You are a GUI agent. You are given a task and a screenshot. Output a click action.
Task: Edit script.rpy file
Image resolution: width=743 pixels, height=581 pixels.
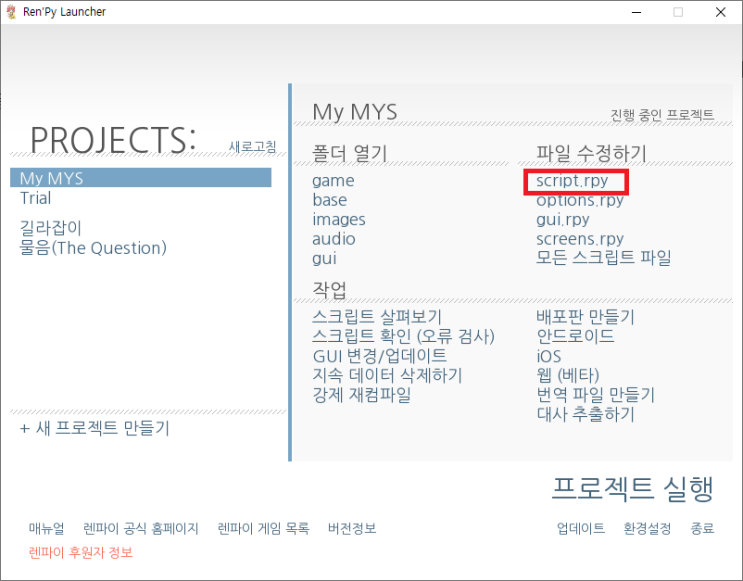pyautogui.click(x=572, y=181)
